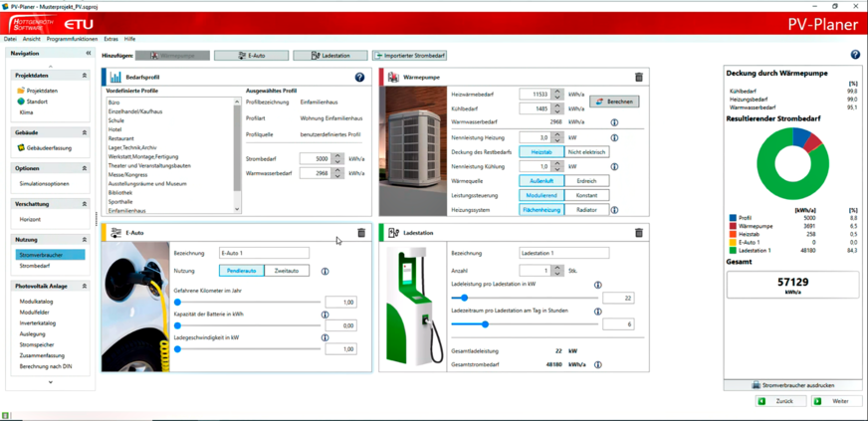Select Hotel in Vordefinierte Profile list
Viewport: 868px width, 421px height.
114,129
